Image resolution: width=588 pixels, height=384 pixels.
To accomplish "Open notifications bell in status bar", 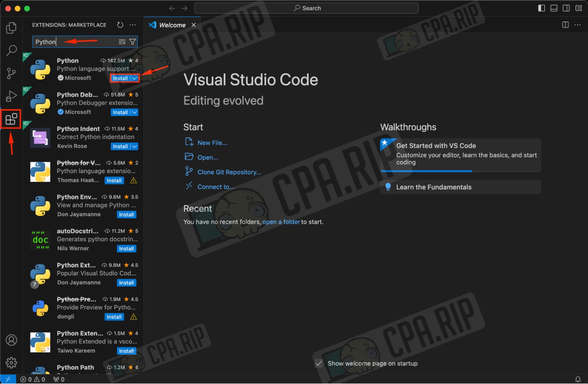I will [578, 379].
